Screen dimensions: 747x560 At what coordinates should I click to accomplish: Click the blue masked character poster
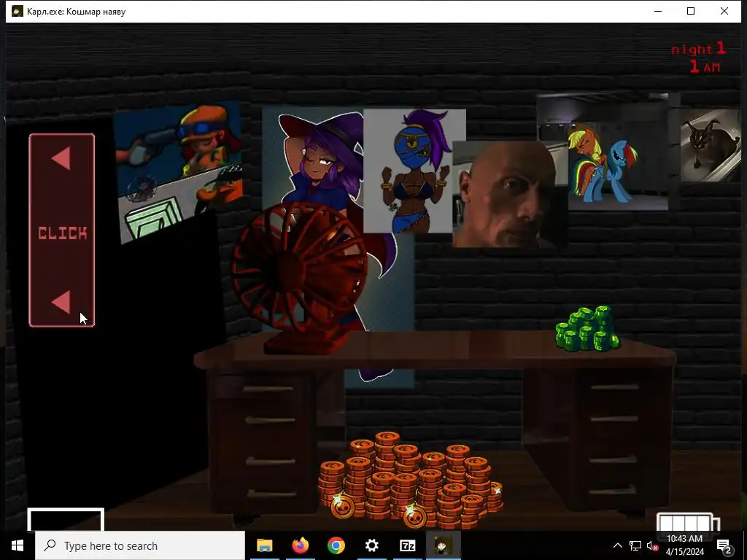coord(414,171)
